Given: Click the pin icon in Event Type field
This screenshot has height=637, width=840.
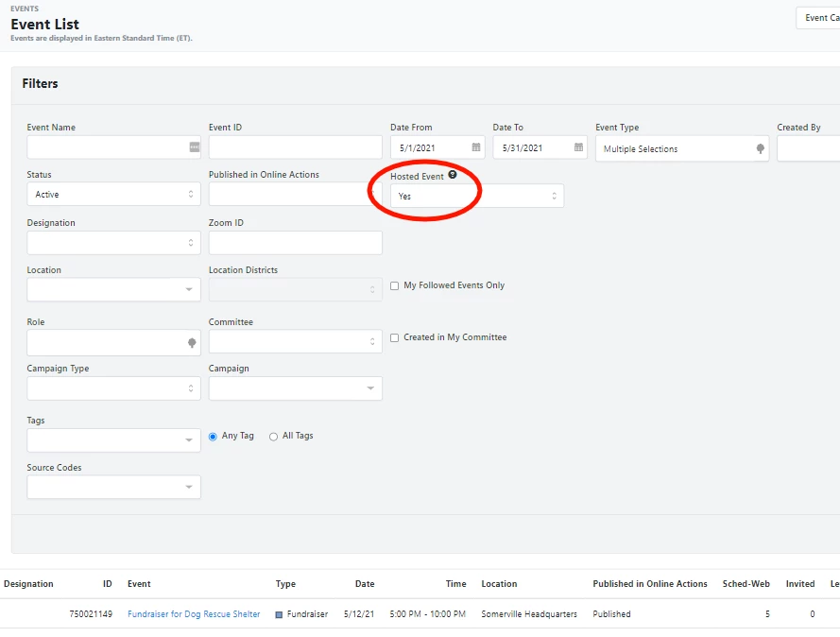Looking at the screenshot, I should pos(763,148).
